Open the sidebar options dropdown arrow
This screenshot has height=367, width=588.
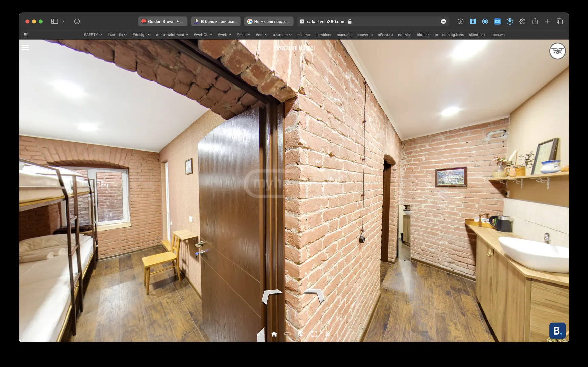(63, 21)
